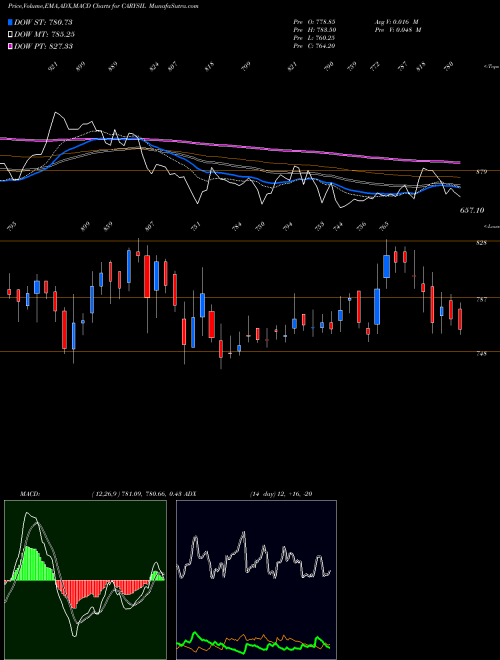
Task: Click the white DOW MT legend swatch
Action: [10, 34]
